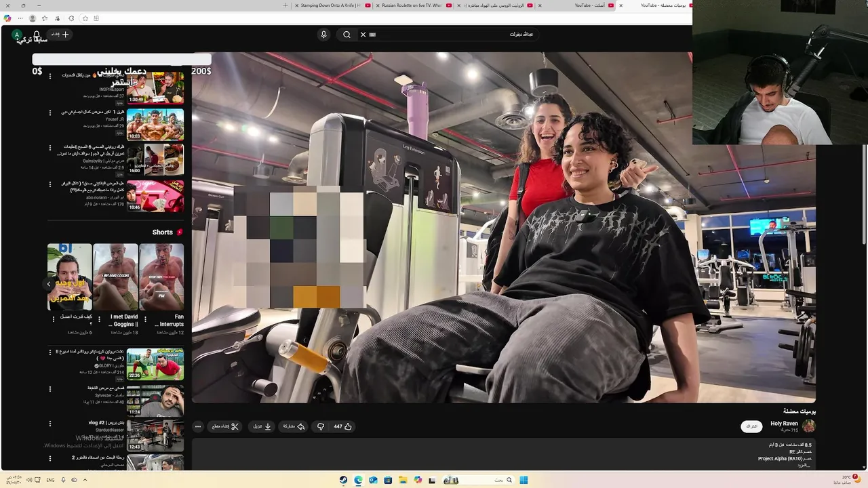868x488 pixels.
Task: Open the Yousef JR bodybuilding video thumbnail 10:03
Action: 155,124
